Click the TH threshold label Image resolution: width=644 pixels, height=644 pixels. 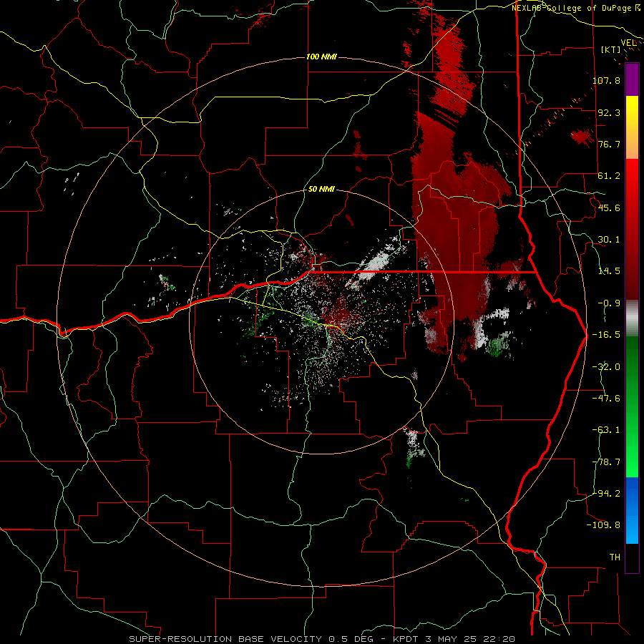(x=615, y=557)
